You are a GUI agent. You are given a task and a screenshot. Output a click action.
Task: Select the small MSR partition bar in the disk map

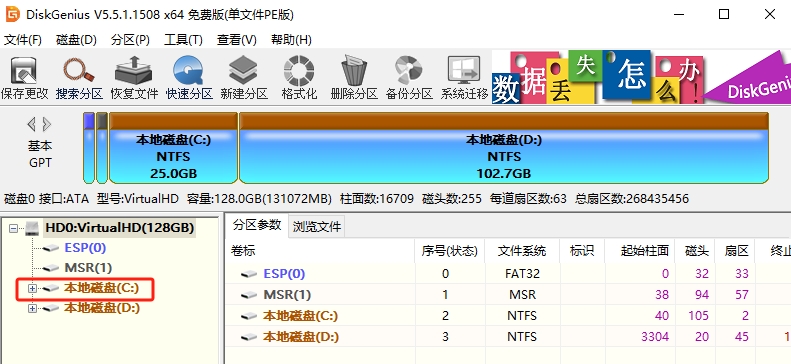point(102,148)
